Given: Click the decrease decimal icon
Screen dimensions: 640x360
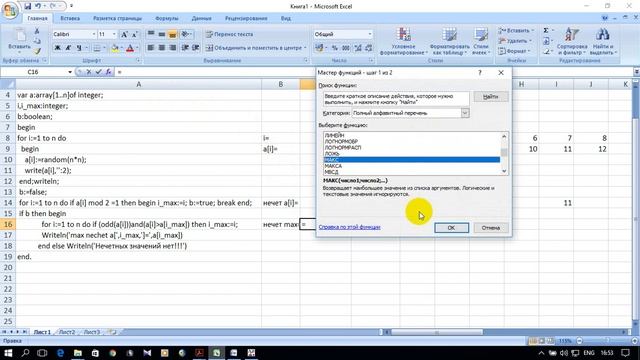Looking at the screenshot, I should point(369,48).
